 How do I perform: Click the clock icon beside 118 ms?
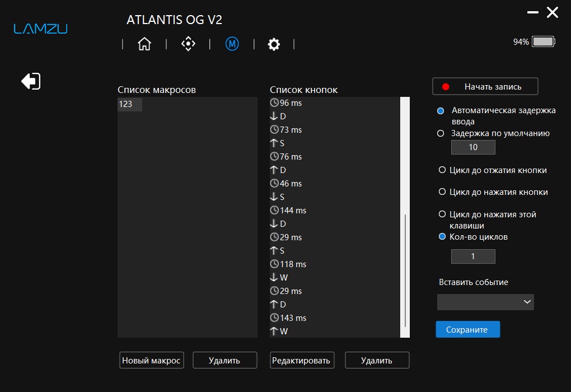coord(274,264)
